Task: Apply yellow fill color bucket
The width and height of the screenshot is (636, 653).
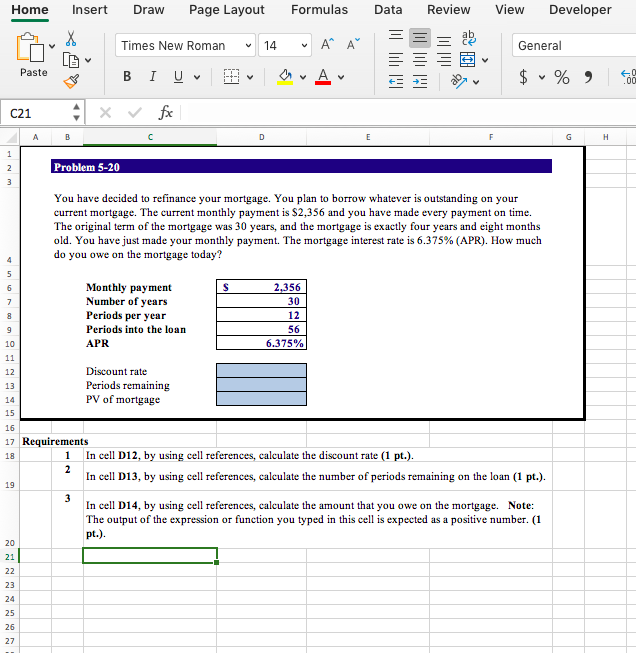Action: pos(285,77)
